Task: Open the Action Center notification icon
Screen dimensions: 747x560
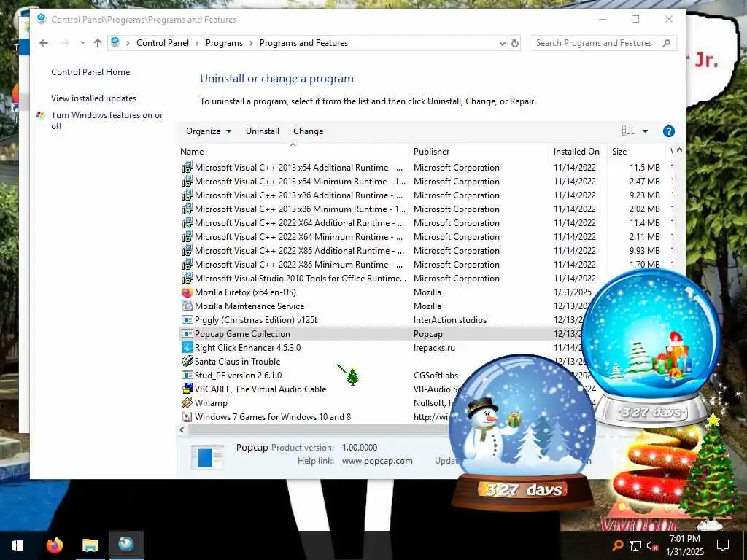Action: tap(723, 545)
